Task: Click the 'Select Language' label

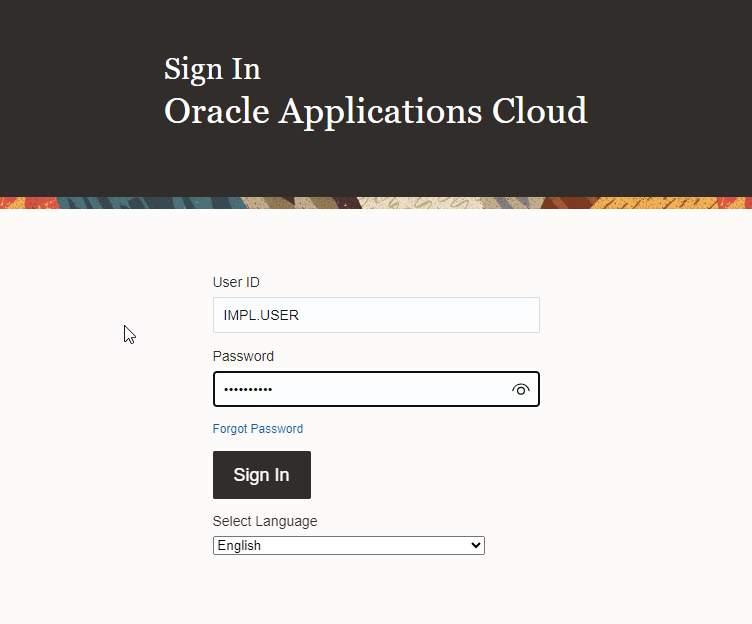Action: click(x=265, y=521)
